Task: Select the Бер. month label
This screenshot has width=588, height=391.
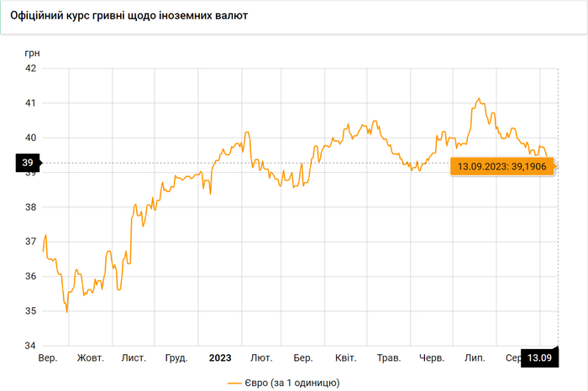Action: pos(302,358)
